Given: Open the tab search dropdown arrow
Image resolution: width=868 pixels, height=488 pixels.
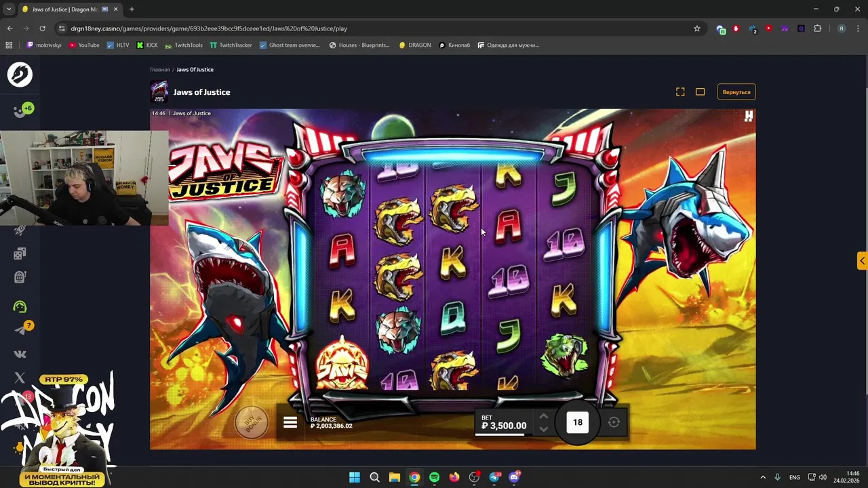Looking at the screenshot, I should click(9, 9).
